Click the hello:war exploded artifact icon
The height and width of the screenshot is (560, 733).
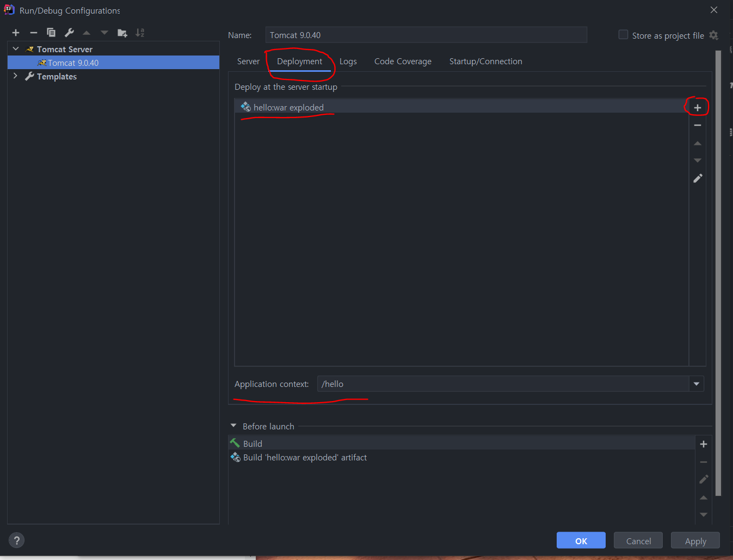(246, 107)
